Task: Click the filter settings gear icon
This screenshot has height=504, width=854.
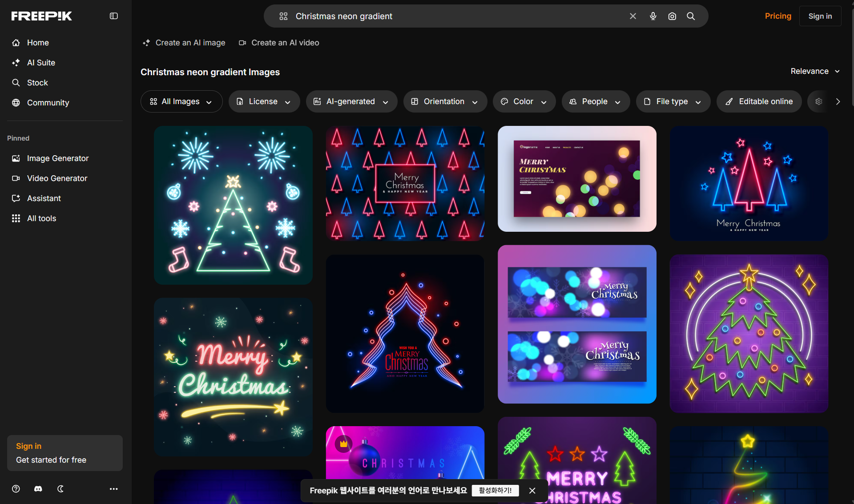Action: (818, 101)
